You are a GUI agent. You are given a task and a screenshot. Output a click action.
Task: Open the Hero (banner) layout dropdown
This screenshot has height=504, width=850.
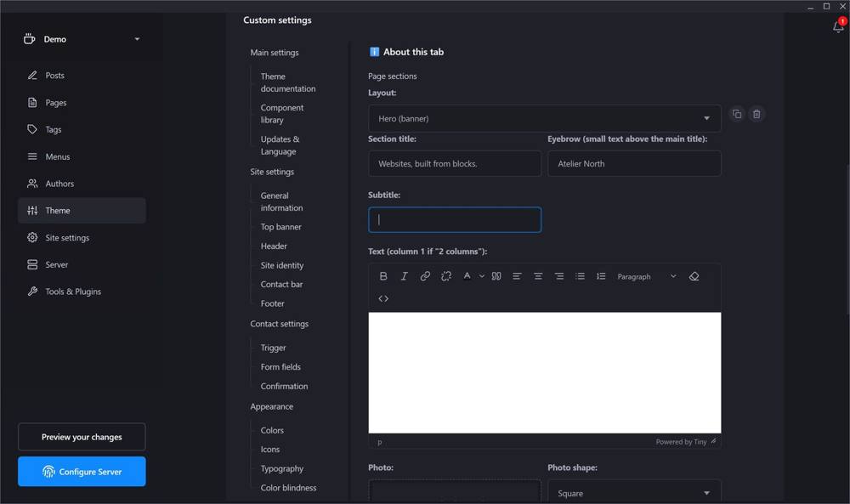(544, 118)
